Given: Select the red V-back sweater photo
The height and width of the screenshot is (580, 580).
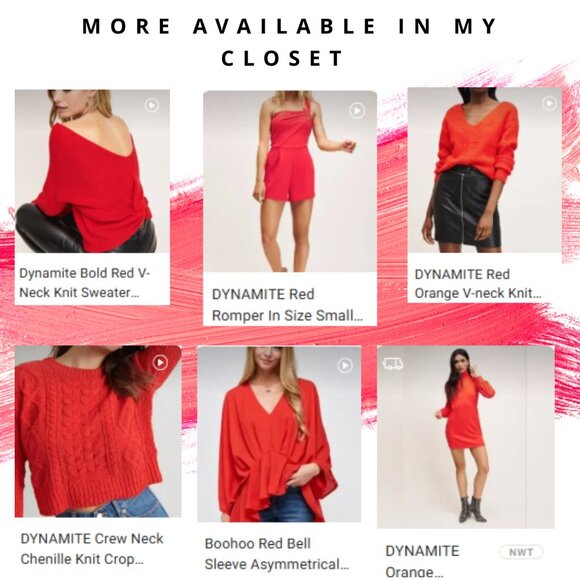Looking at the screenshot, I should pos(92,171).
